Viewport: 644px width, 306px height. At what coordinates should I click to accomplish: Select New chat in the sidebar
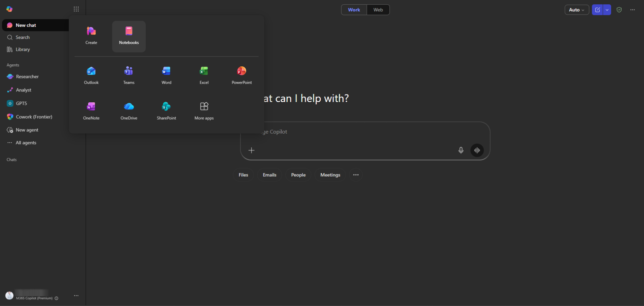[x=36, y=25]
